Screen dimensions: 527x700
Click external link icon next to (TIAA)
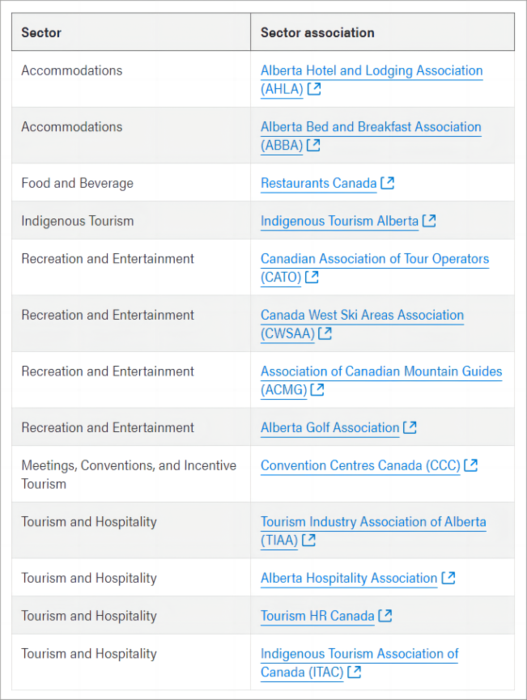click(309, 540)
